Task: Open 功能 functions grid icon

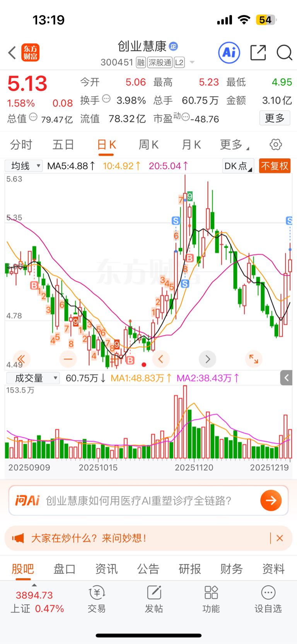Action: (x=211, y=599)
